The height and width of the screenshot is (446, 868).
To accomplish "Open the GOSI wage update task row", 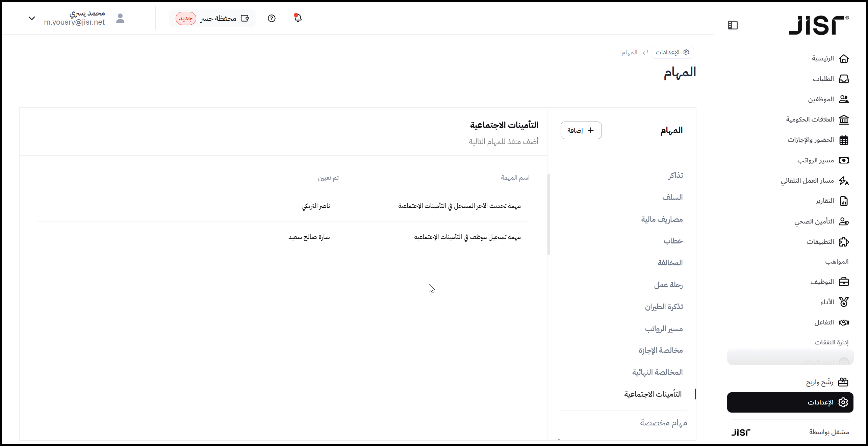I will pos(459,206).
